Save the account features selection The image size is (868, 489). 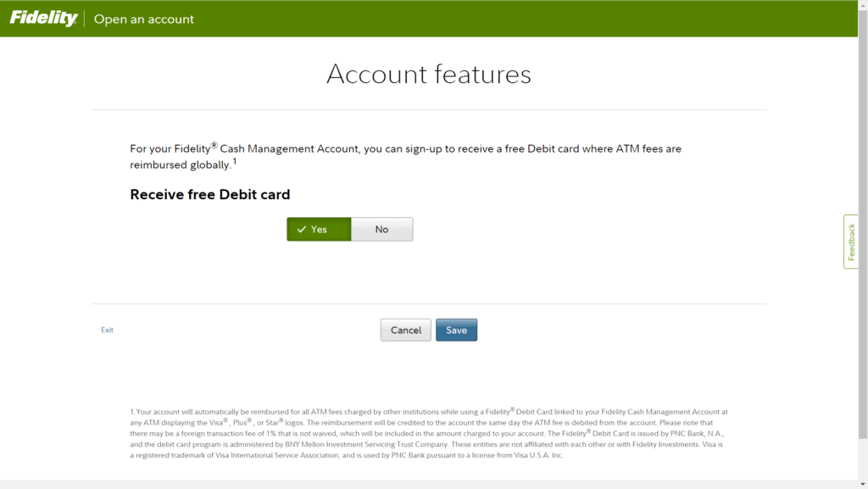[x=456, y=331]
